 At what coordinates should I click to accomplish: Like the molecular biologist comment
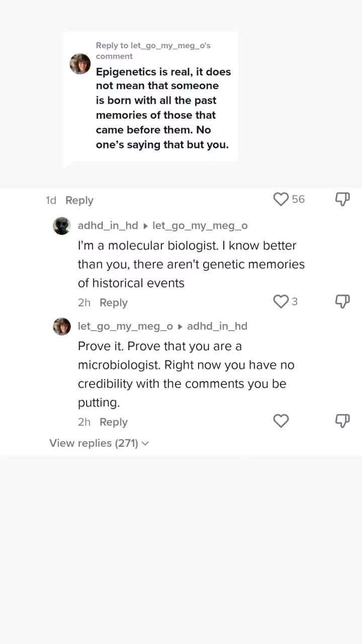pyautogui.click(x=281, y=301)
